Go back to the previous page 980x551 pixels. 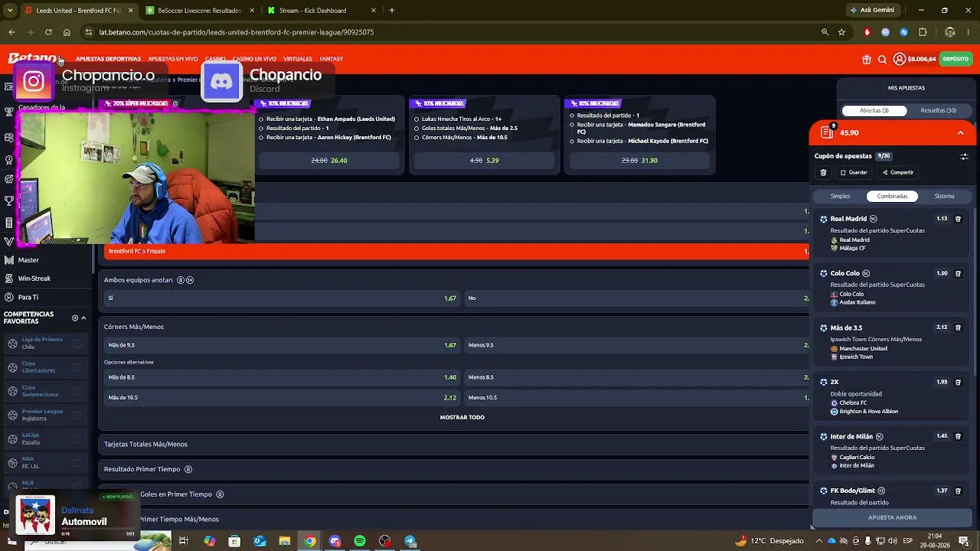point(11,32)
